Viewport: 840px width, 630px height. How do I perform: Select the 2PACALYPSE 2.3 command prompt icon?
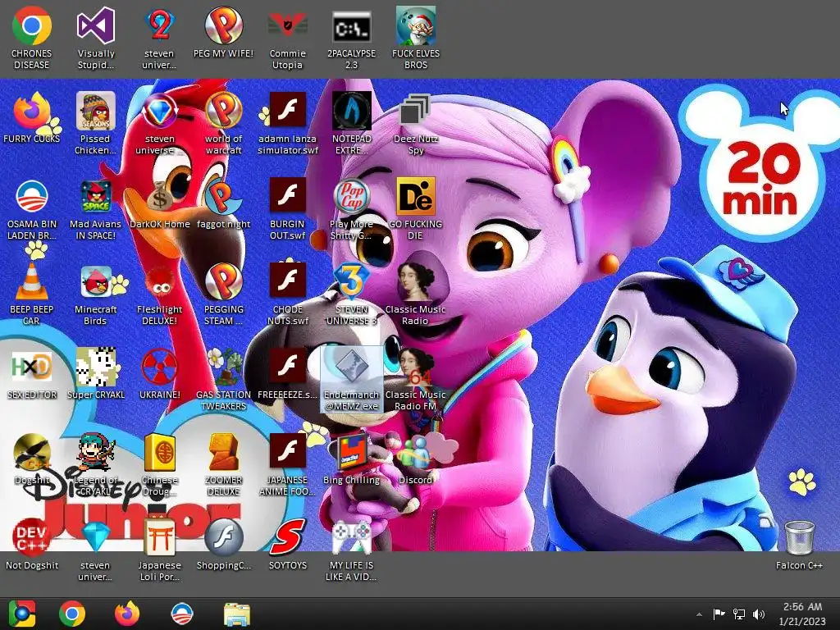351,38
